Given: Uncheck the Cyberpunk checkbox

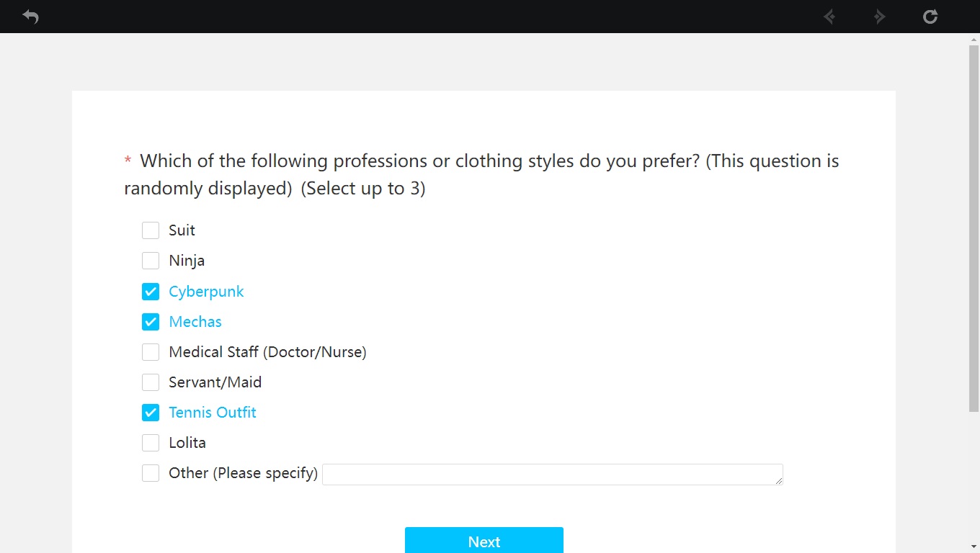Looking at the screenshot, I should click(x=151, y=292).
